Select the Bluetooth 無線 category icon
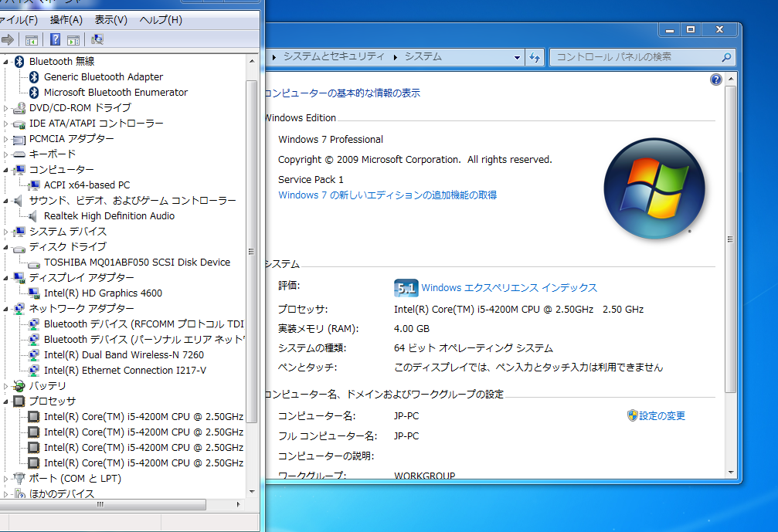This screenshot has width=778, height=532. 19,62
